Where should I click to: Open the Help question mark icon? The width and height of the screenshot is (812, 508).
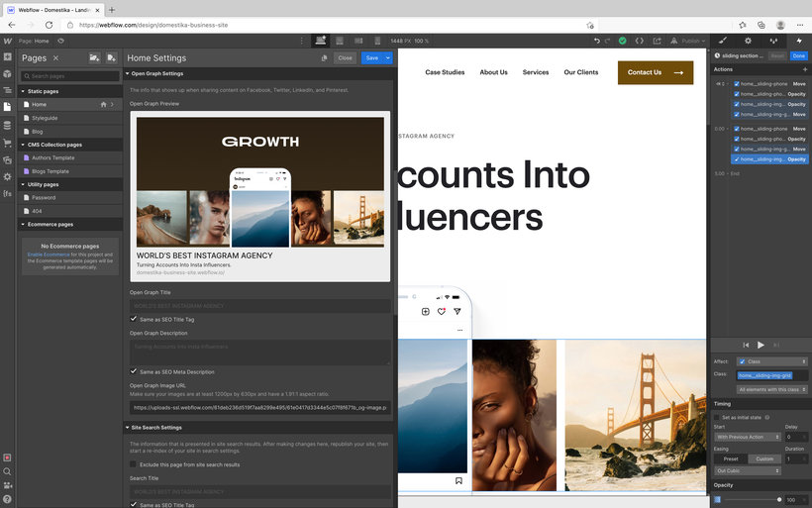click(x=7, y=499)
